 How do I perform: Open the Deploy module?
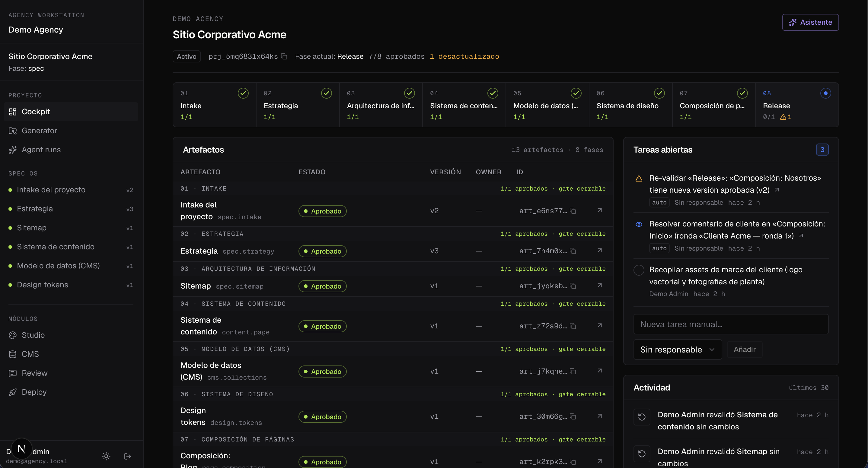click(71, 392)
